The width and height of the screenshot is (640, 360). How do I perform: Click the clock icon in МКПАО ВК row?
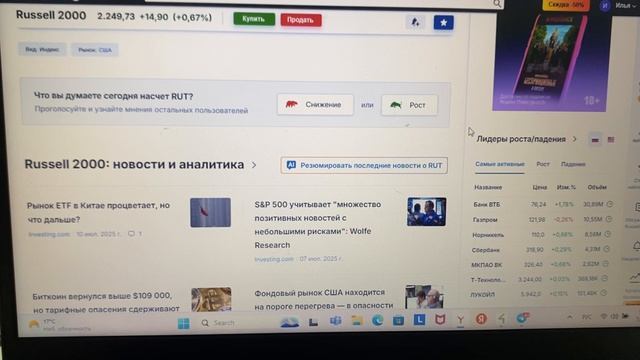(605, 264)
